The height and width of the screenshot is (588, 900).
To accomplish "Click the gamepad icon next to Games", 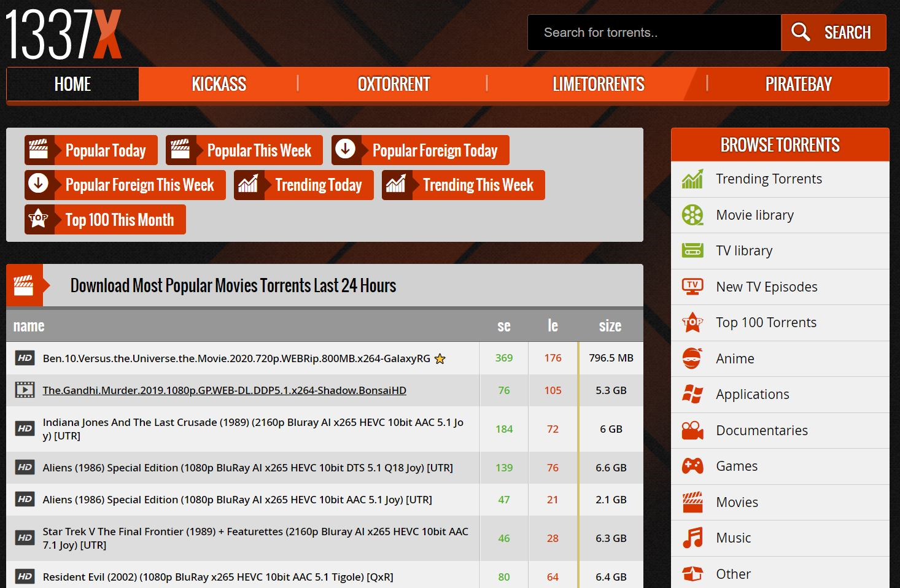I will 692,466.
